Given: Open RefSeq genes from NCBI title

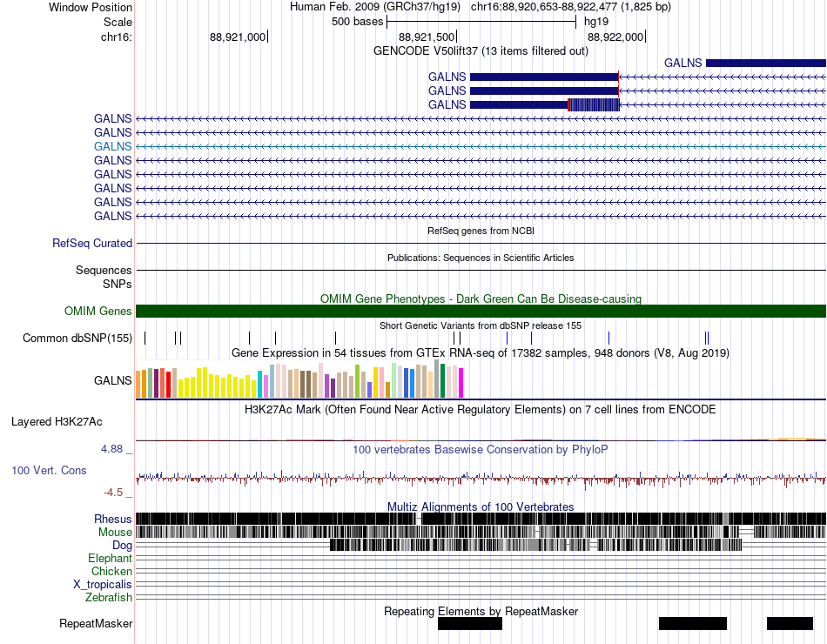Looking at the screenshot, I should pyautogui.click(x=481, y=231).
